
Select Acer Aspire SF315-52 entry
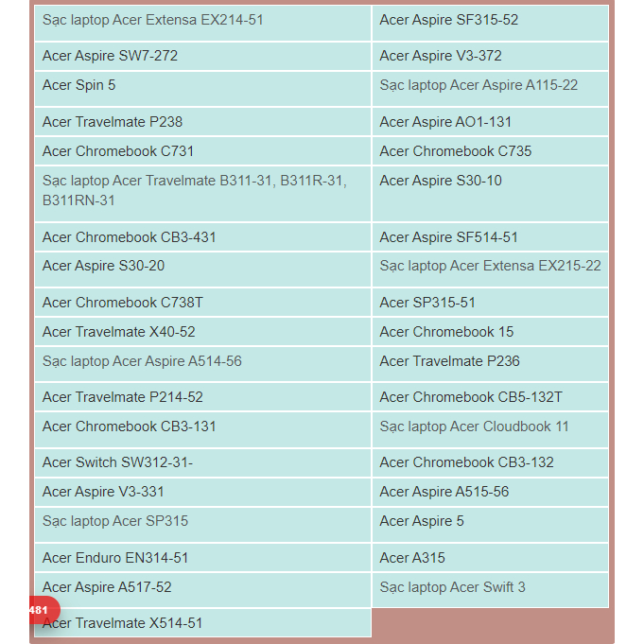click(x=448, y=20)
